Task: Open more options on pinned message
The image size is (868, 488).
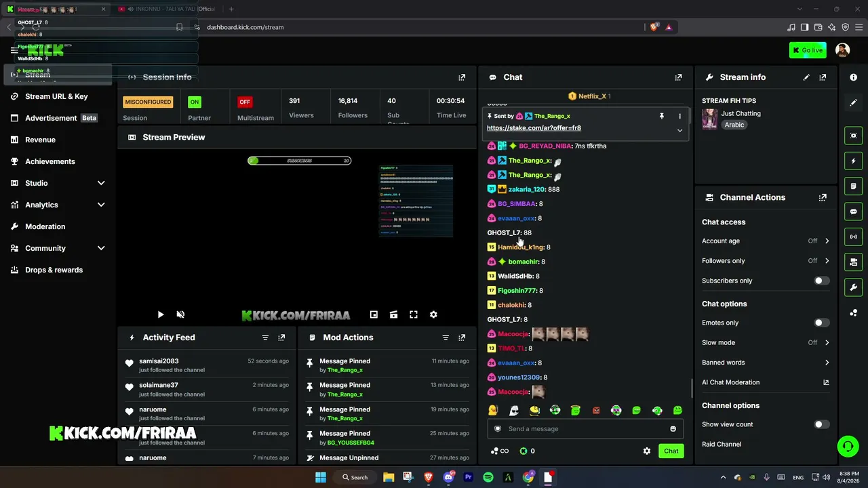Action: (x=679, y=117)
